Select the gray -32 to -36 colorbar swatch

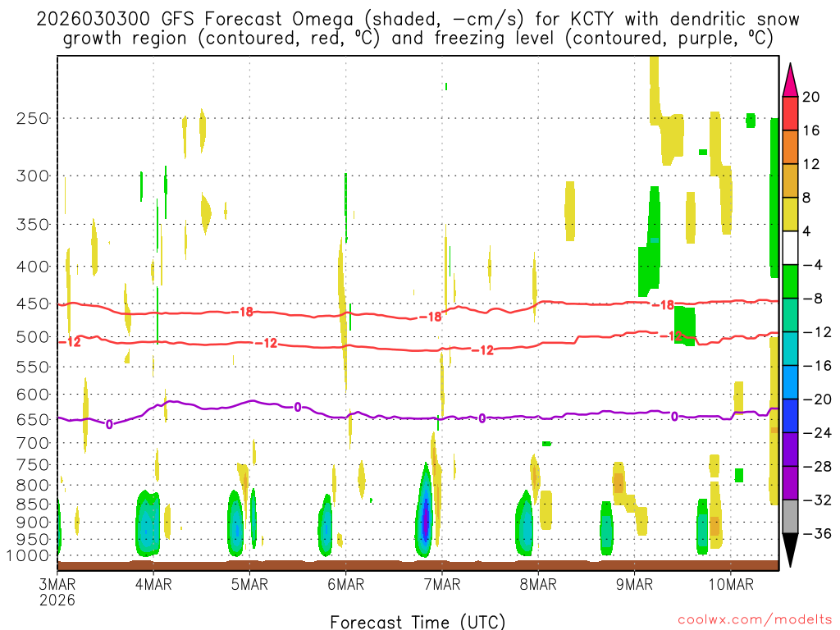click(x=790, y=517)
